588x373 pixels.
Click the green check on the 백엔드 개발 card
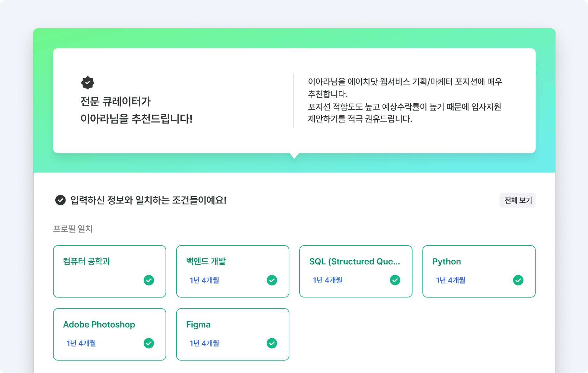point(272,280)
